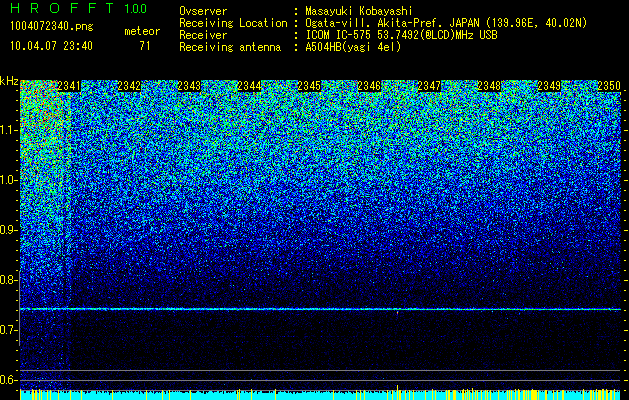The image size is (629, 400).
Task: Click time marker 2343
Action: pyautogui.click(x=189, y=86)
